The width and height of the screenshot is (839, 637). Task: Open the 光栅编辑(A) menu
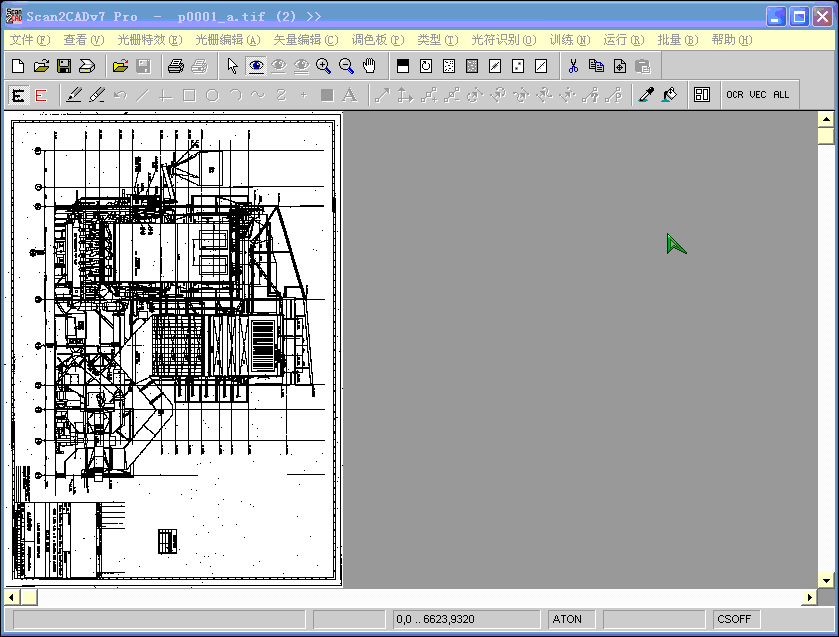(x=228, y=40)
